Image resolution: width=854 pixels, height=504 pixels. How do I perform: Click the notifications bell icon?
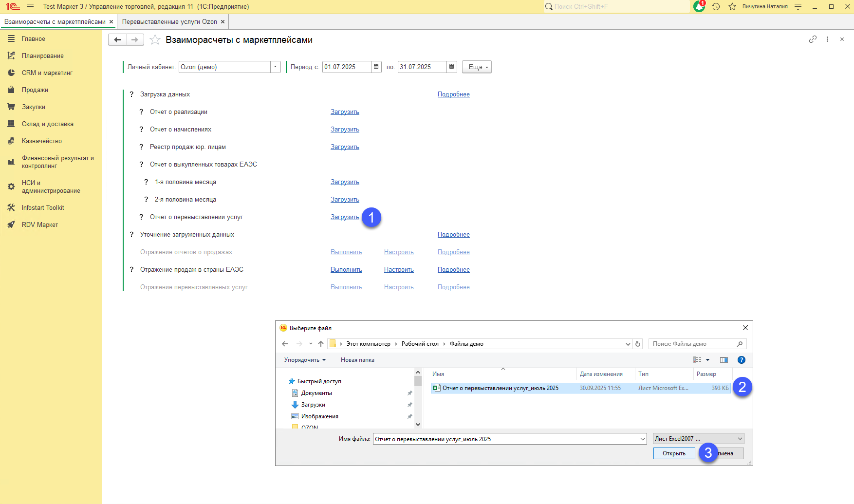coord(699,7)
